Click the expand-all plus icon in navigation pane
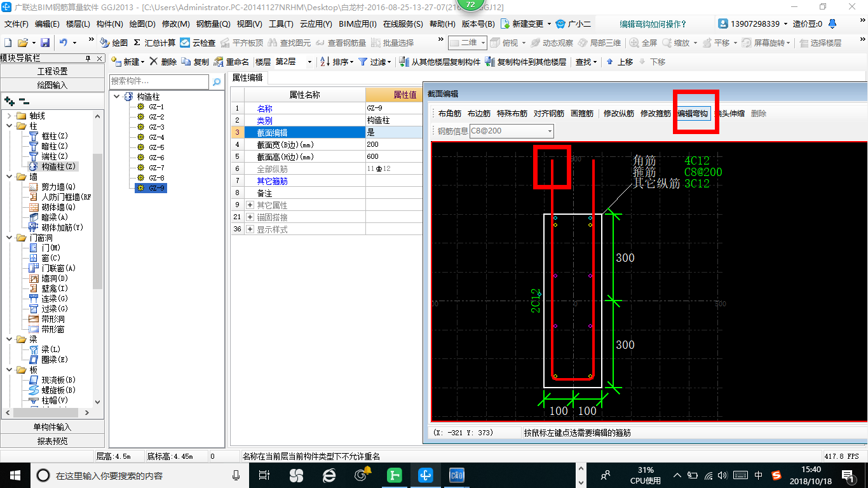The image size is (868, 488). [x=9, y=100]
